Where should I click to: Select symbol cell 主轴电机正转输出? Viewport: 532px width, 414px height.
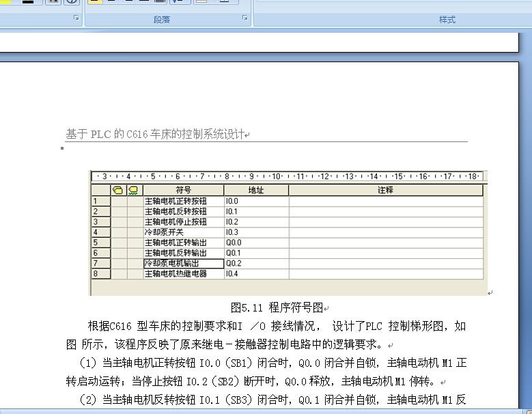tap(184, 243)
